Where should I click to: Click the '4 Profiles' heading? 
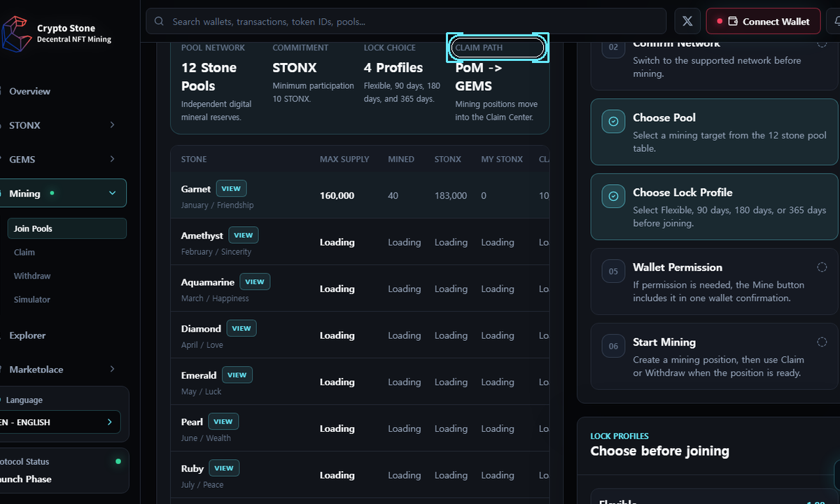[x=393, y=68]
